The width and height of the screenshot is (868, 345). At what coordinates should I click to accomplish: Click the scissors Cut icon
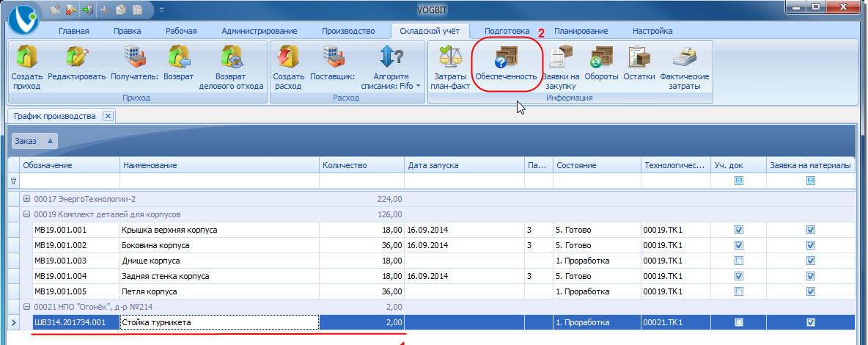105,10
